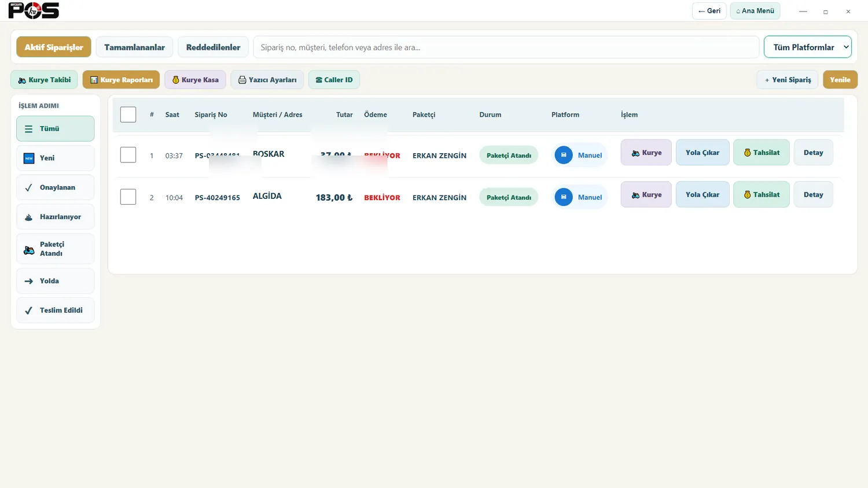Click the Manuel platform icon for BOSKAR
Image resolution: width=868 pixels, height=488 pixels.
564,155
